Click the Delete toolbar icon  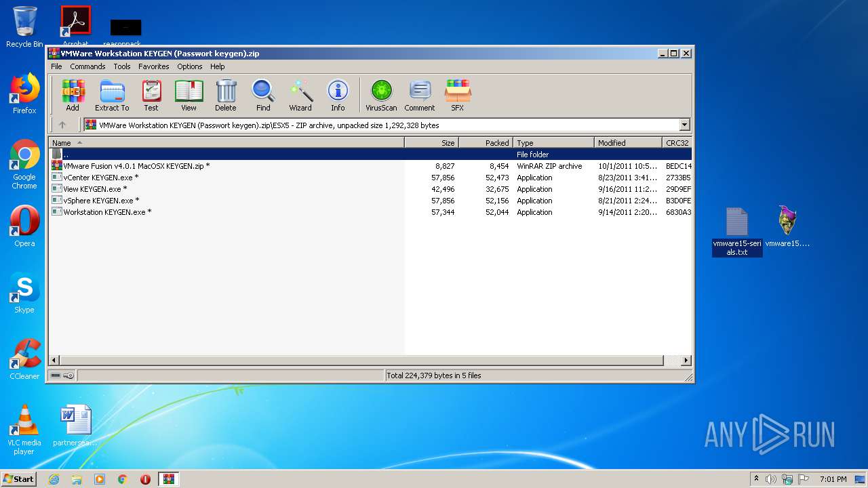[226, 95]
